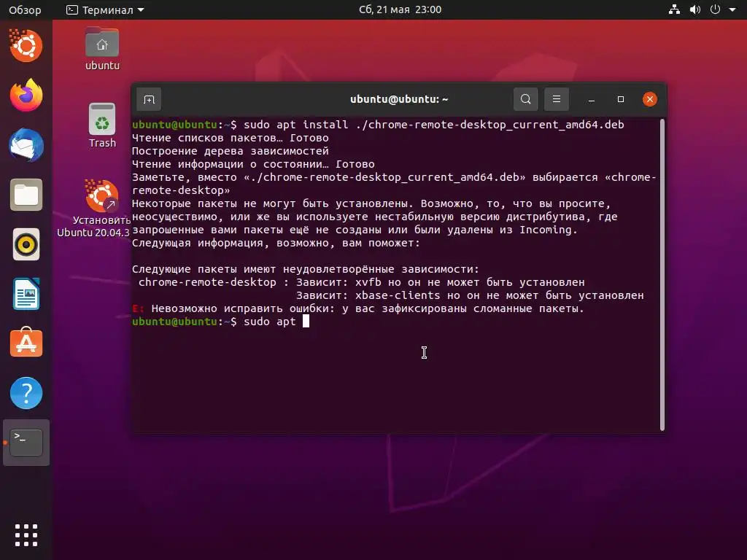Open the Обзор activities overview
Screen dimensions: 747x560
25,9
